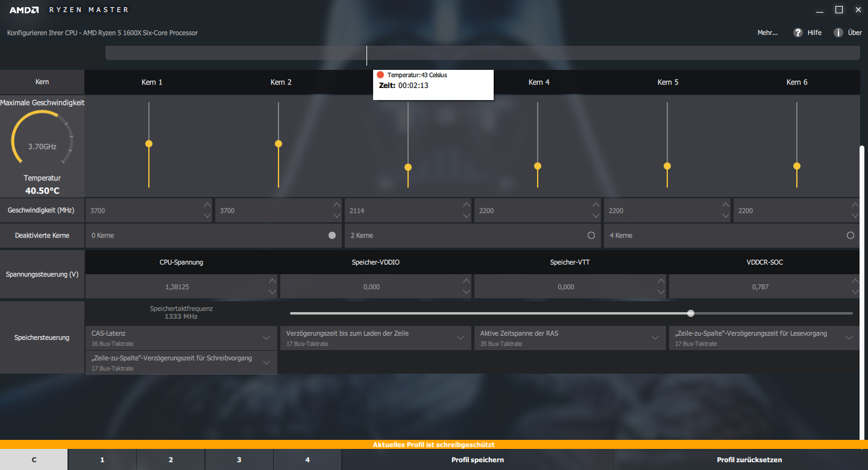
Task: Click Kern 5 speed slider handle
Action: click(667, 166)
